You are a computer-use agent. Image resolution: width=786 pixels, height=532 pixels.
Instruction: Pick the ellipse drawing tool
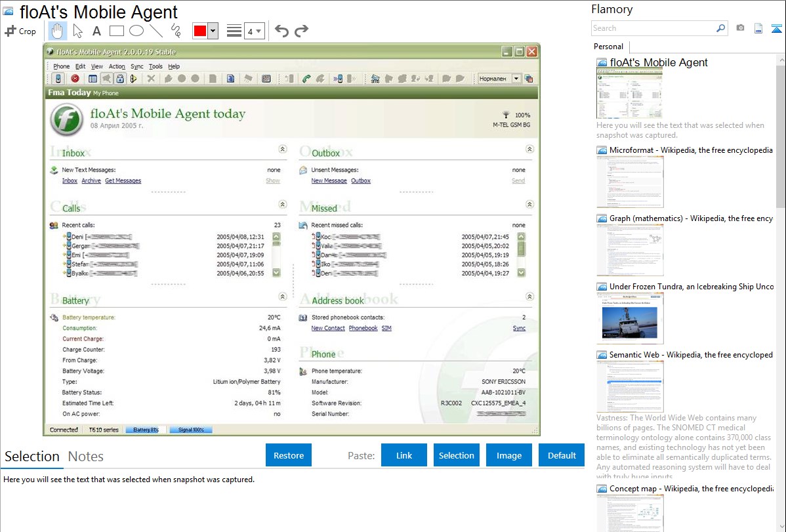pyautogui.click(x=136, y=31)
